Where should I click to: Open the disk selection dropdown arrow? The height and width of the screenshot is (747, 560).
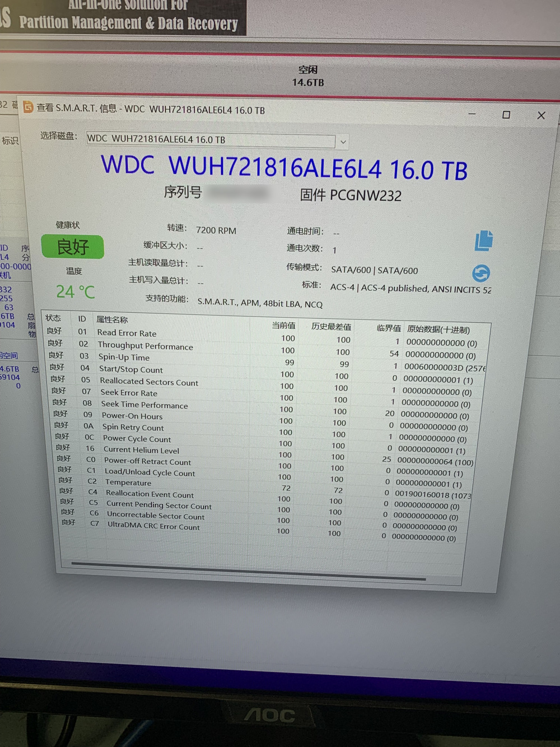point(343,142)
